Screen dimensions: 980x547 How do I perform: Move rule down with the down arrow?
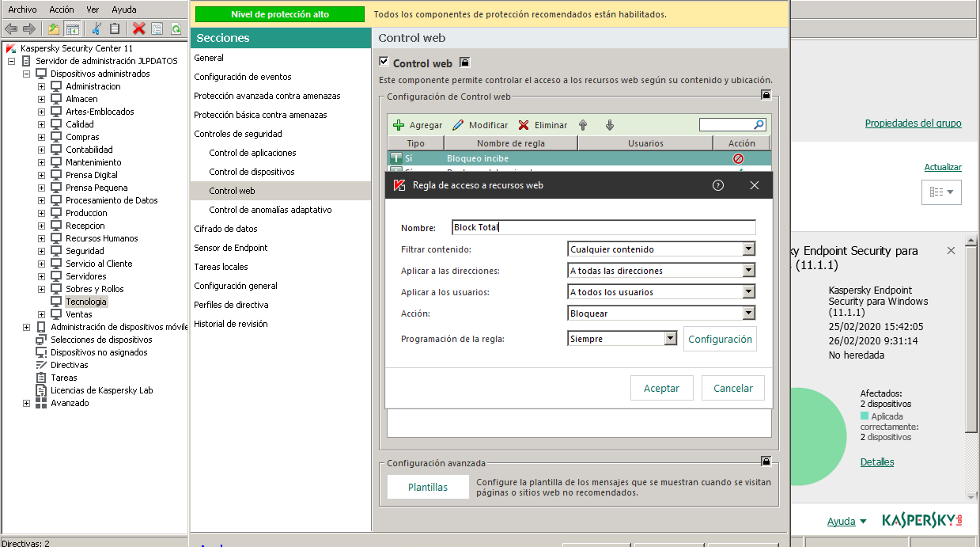point(609,125)
